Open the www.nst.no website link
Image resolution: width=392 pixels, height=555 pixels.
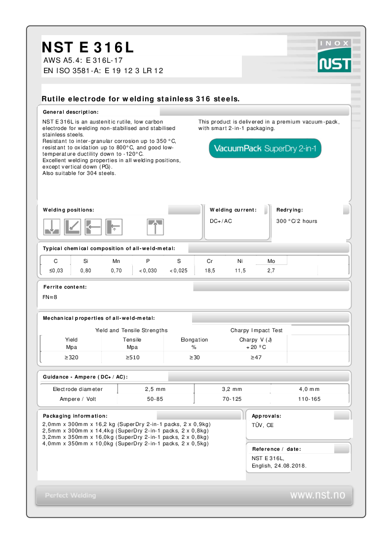pos(317,495)
